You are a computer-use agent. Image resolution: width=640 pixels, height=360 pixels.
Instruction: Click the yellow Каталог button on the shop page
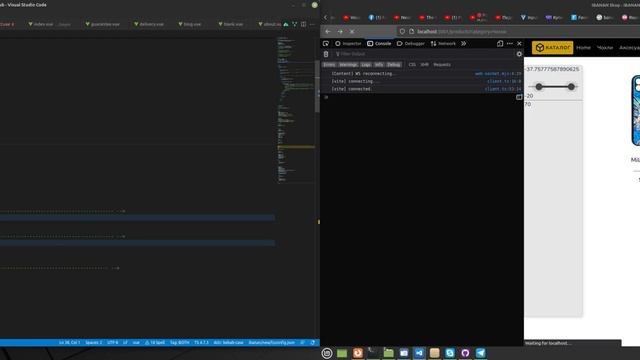pyautogui.click(x=552, y=48)
